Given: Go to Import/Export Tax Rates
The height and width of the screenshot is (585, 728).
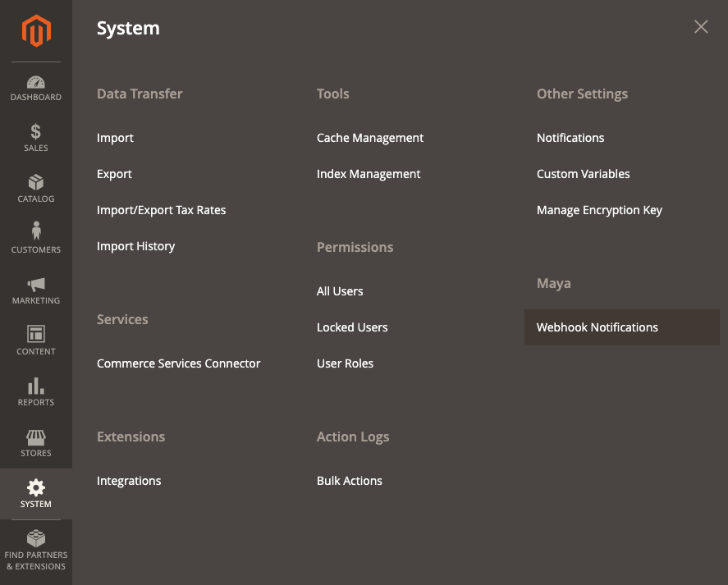Looking at the screenshot, I should 161,210.
